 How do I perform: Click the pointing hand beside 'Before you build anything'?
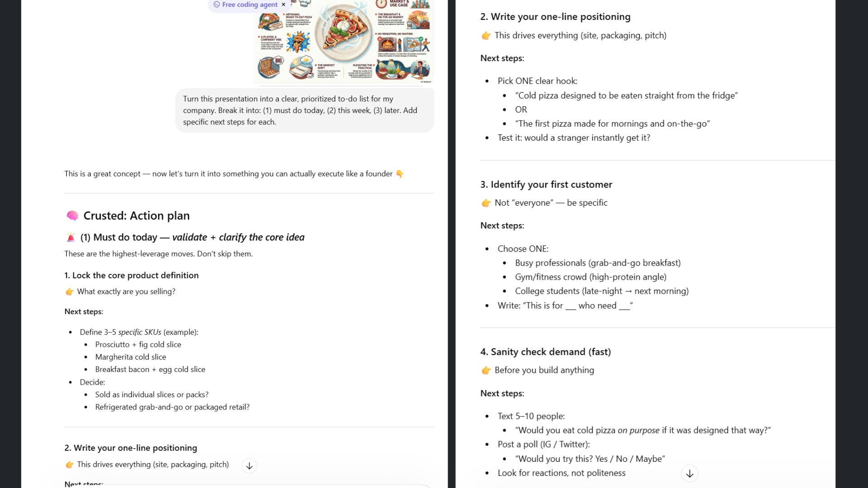click(x=486, y=371)
